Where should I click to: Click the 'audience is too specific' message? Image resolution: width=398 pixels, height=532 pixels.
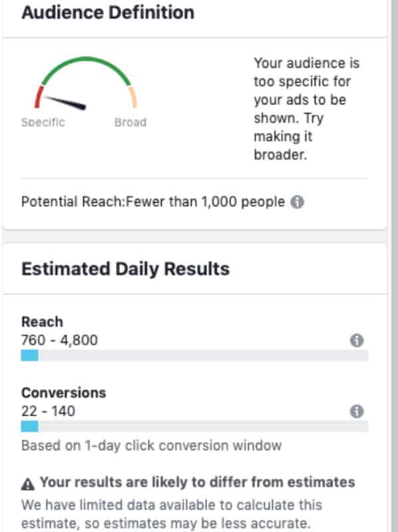point(307,109)
